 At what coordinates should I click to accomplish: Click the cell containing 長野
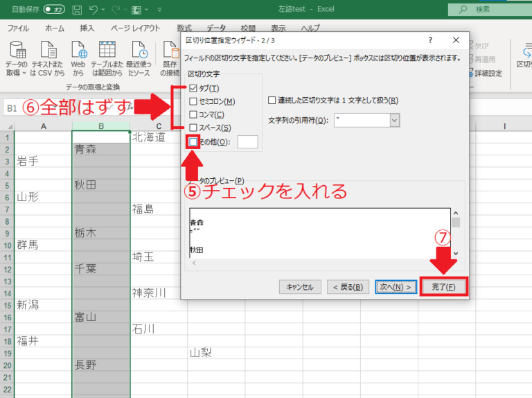[101, 365]
